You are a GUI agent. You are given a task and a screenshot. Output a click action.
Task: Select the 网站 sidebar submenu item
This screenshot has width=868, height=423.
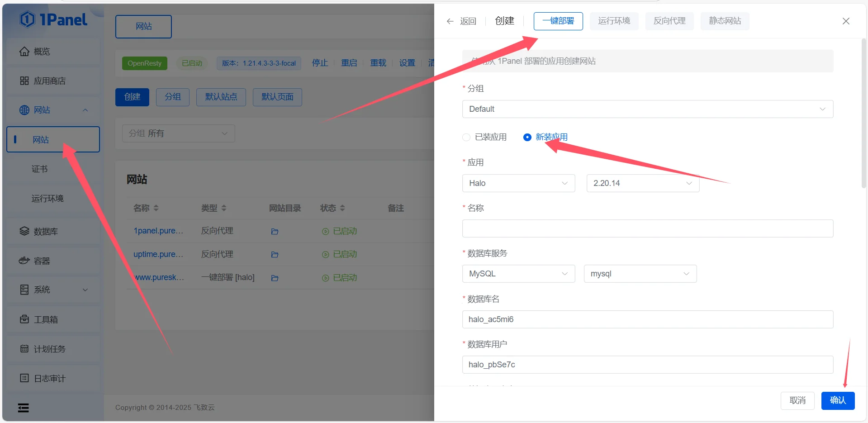53,139
